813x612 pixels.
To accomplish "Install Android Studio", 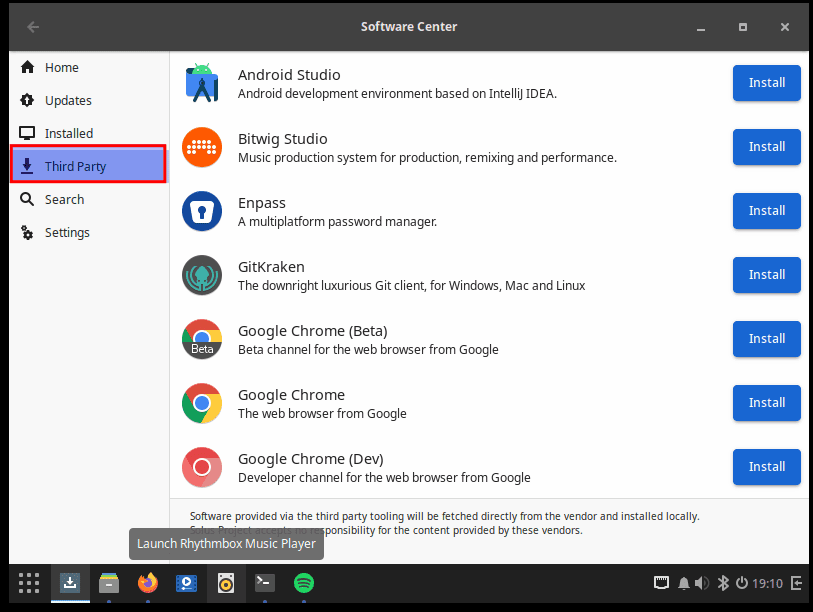I will click(766, 83).
